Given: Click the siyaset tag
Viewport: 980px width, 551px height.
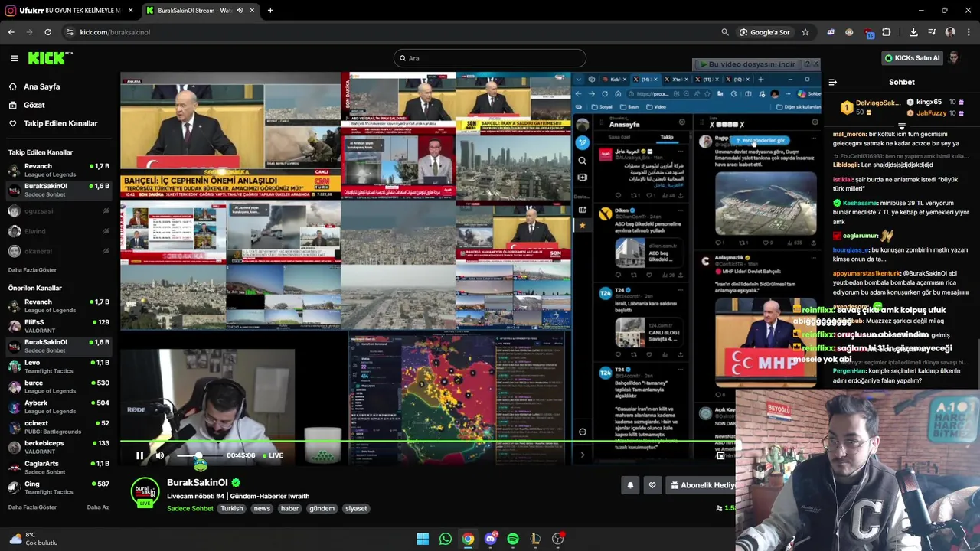Looking at the screenshot, I should (x=356, y=508).
